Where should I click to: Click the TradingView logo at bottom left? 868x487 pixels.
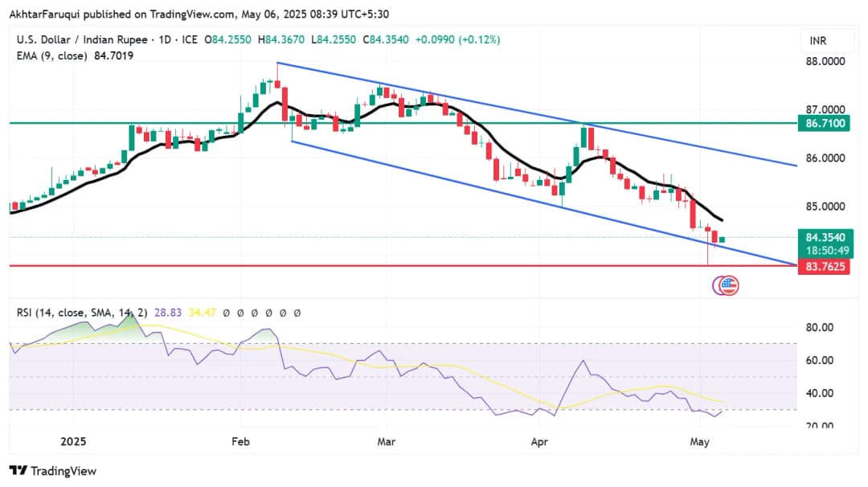[53, 471]
